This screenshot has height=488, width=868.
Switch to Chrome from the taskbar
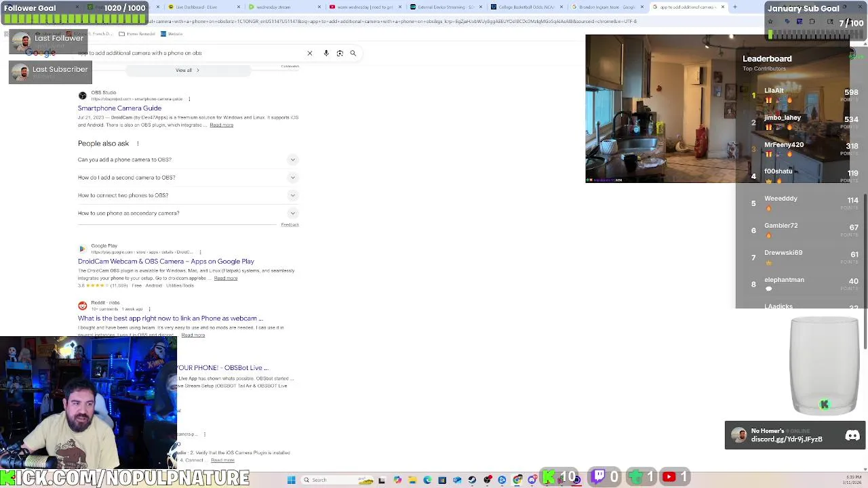pyautogui.click(x=517, y=480)
